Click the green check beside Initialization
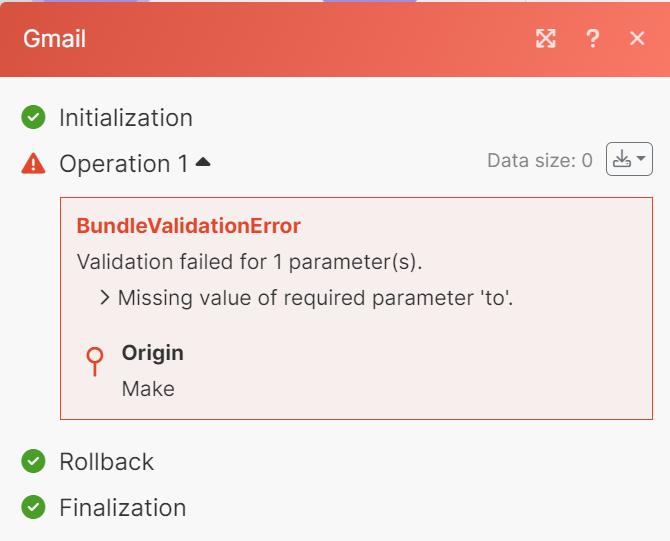This screenshot has width=670, height=541. point(33,118)
